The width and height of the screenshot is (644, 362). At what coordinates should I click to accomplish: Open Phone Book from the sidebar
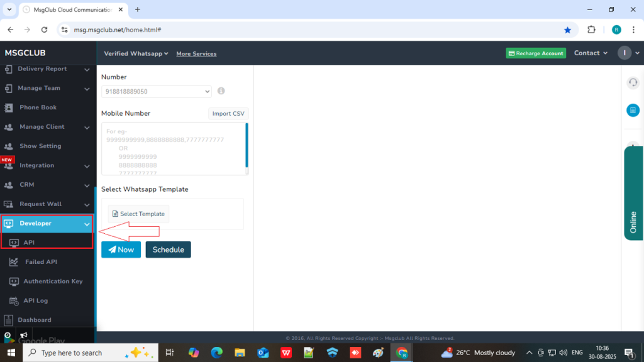[38, 107]
